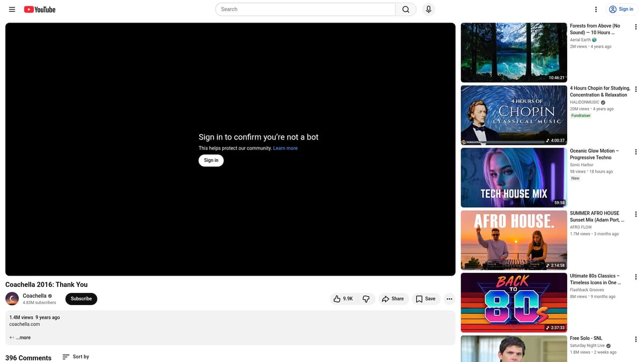Open the Coachella channel name link
This screenshot has height=362, width=644.
(x=34, y=296)
